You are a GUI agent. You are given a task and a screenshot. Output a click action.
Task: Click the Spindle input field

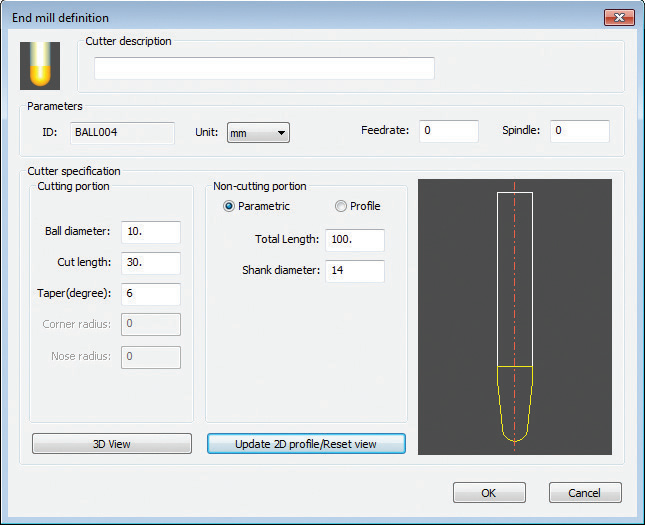tap(580, 131)
